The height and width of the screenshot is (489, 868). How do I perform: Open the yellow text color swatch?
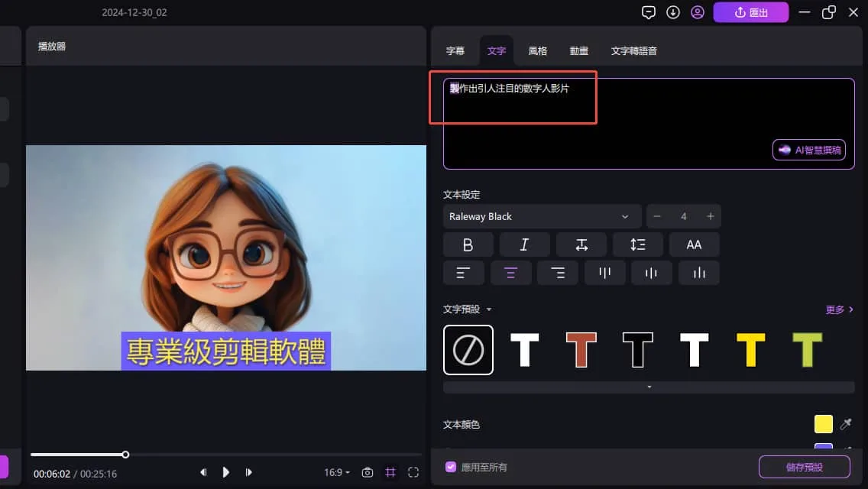[823, 424]
